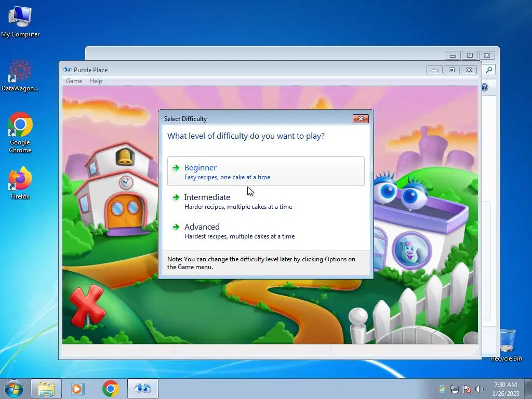Choose the Advanced difficulty option

coord(265,231)
